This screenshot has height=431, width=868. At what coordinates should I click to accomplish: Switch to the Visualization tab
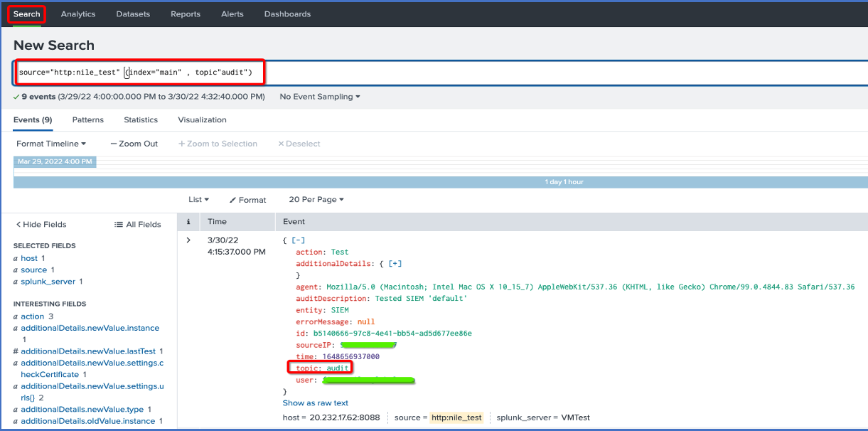202,120
